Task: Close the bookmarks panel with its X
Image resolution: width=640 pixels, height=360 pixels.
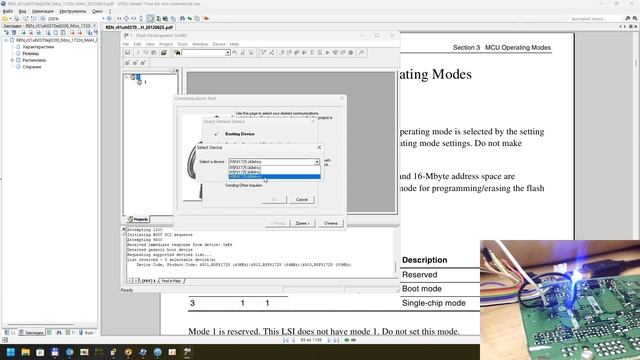Action: 94,26
